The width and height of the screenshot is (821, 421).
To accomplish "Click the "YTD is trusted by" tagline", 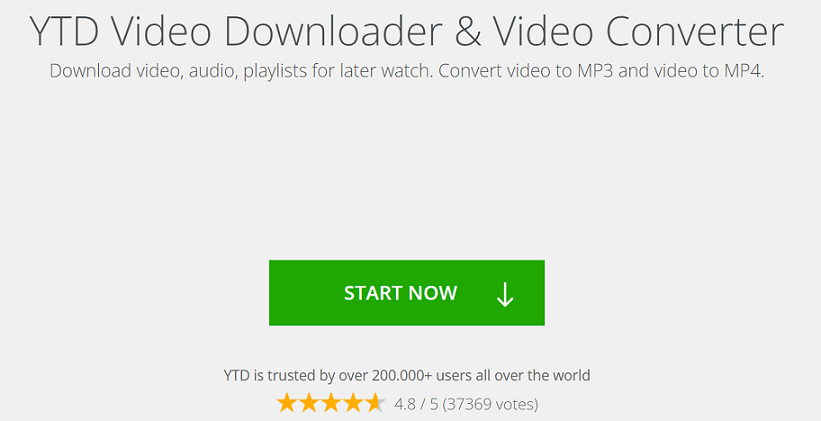I will [x=407, y=375].
